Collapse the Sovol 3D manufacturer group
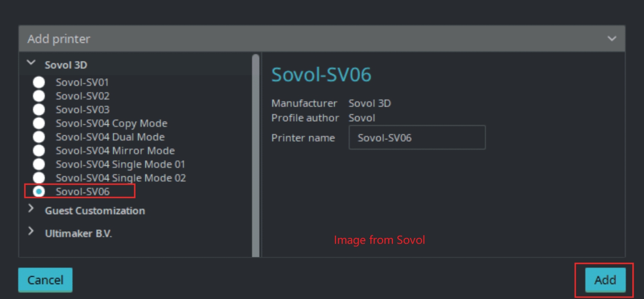 [x=31, y=63]
